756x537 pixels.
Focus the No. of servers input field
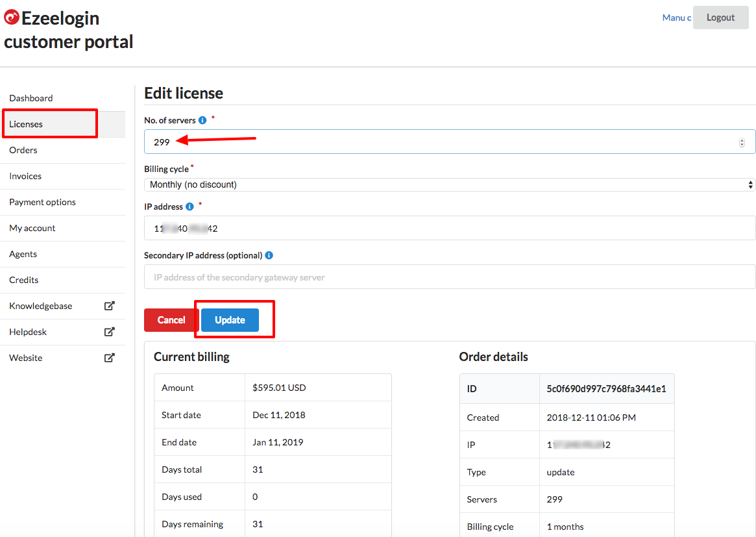449,142
